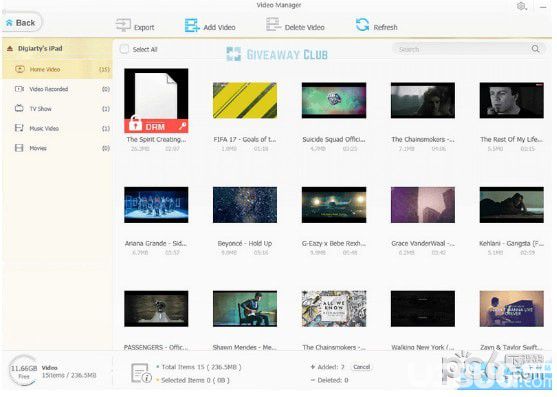Select Zayn & Taylor Swift thumbnail
Viewport: 557px width, 397px height.
coord(512,309)
